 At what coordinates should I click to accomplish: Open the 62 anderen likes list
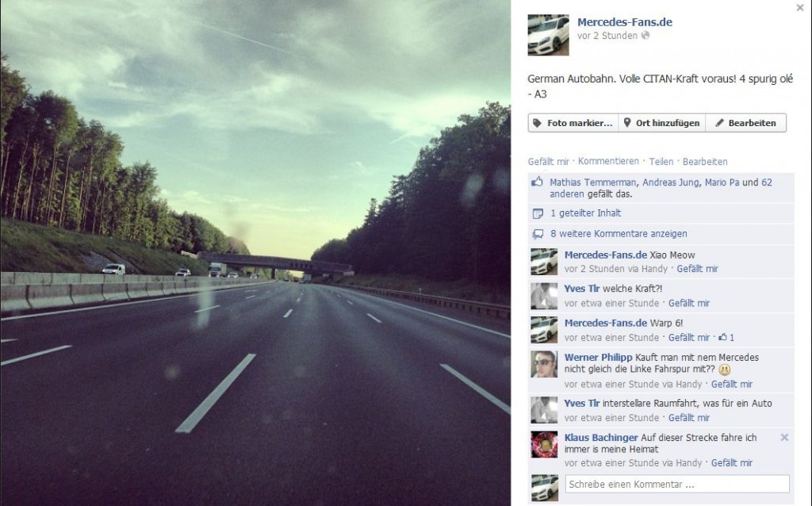tap(661, 188)
